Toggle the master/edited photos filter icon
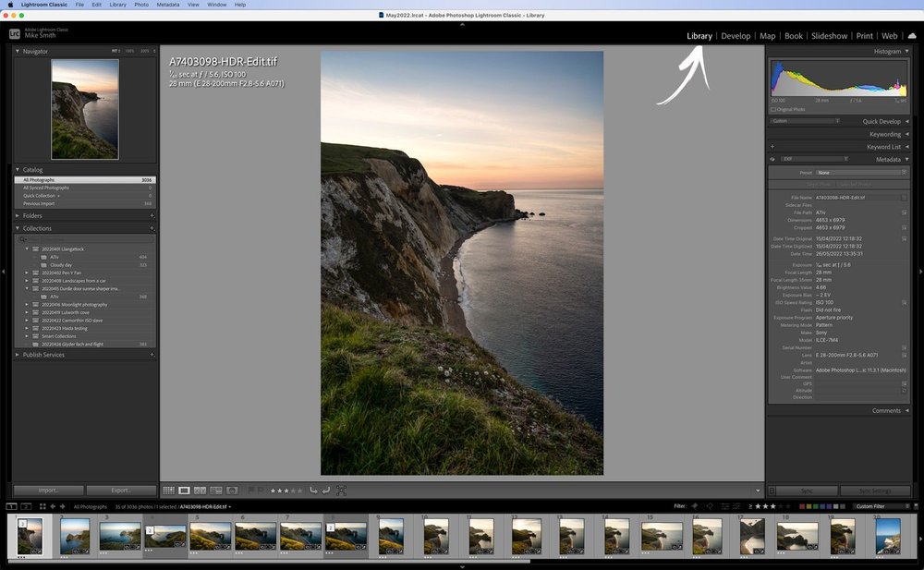This screenshot has width=924, height=570. pyautogui.click(x=724, y=506)
